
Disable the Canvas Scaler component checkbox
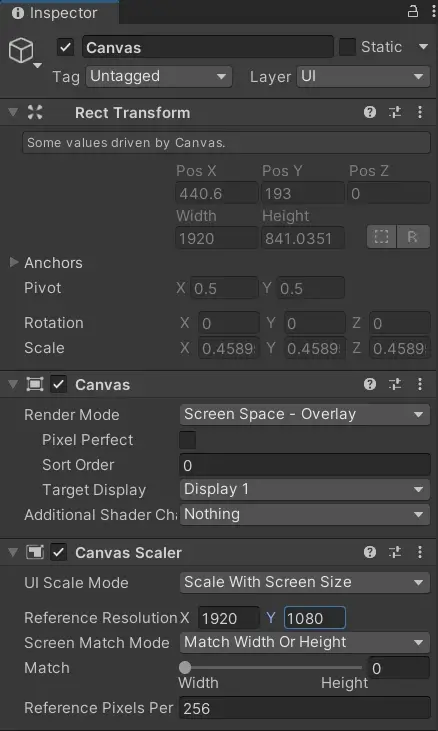pos(59,552)
